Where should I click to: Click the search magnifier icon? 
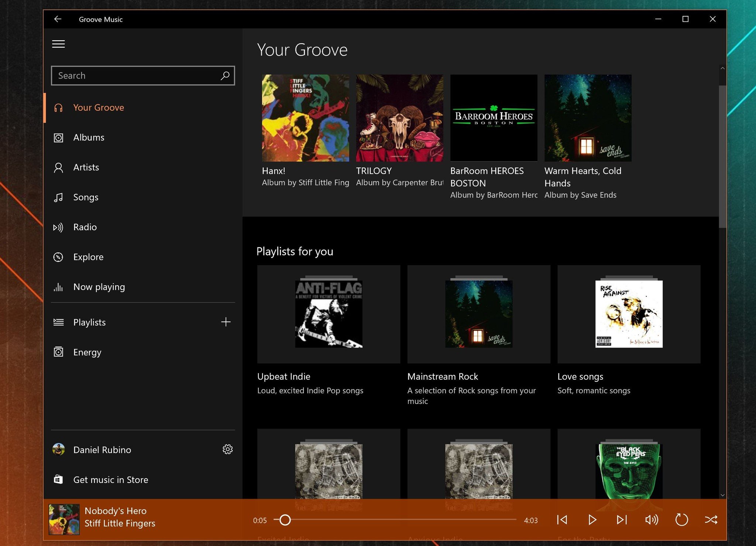(225, 76)
